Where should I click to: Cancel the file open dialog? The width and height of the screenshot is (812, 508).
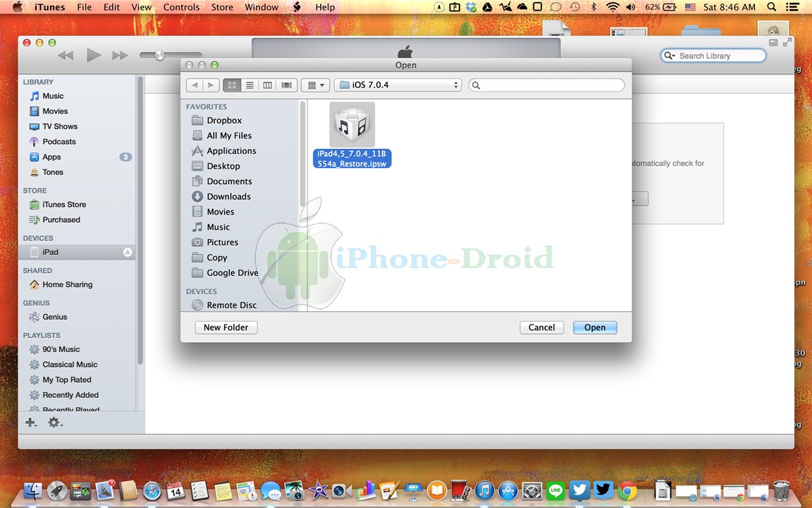point(541,327)
